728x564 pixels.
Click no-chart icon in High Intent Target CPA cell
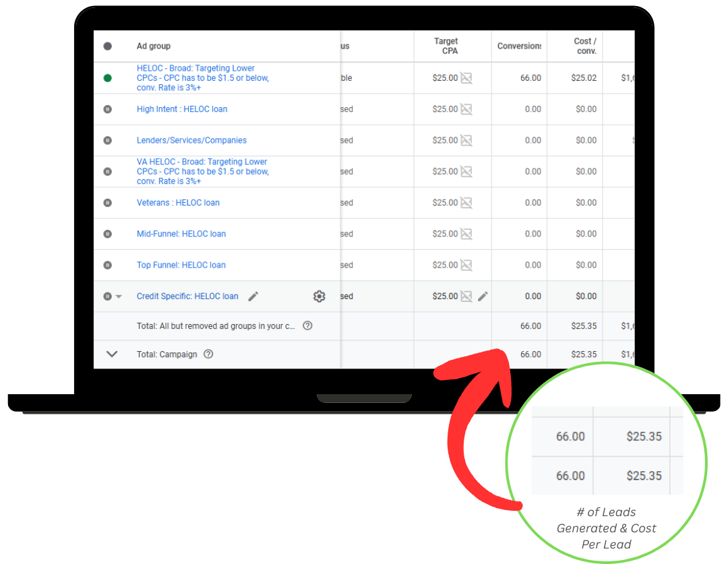point(466,109)
